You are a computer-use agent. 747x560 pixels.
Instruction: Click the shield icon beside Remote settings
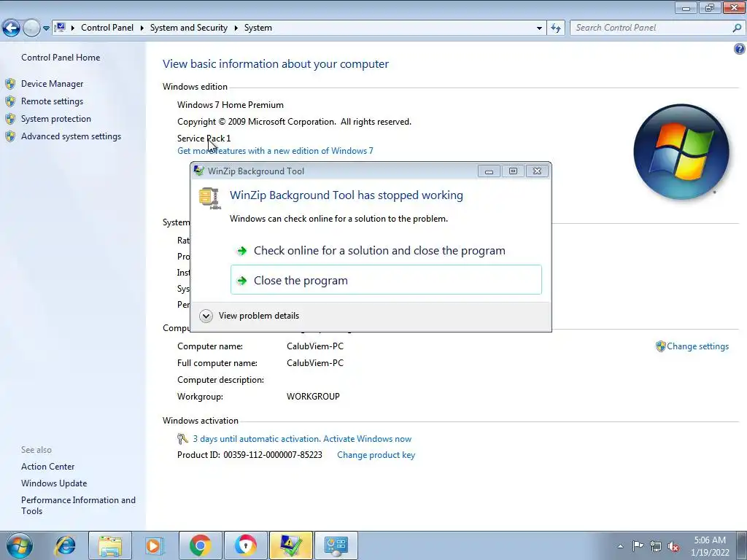pyautogui.click(x=10, y=101)
